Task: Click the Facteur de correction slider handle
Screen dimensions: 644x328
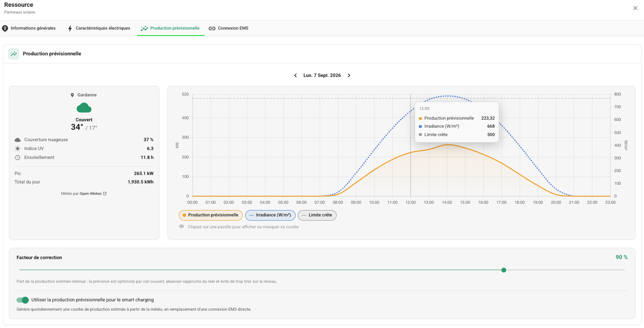Action: point(504,270)
